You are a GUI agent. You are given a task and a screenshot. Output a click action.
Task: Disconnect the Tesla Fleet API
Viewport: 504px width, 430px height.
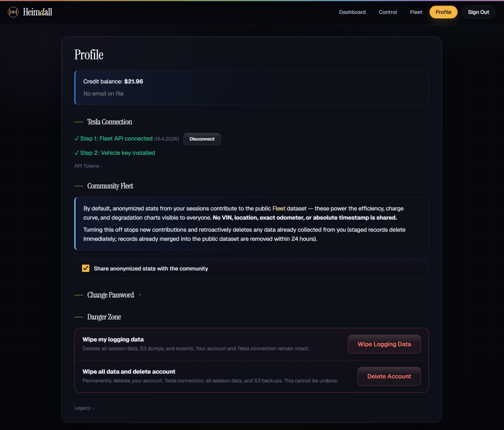point(202,139)
